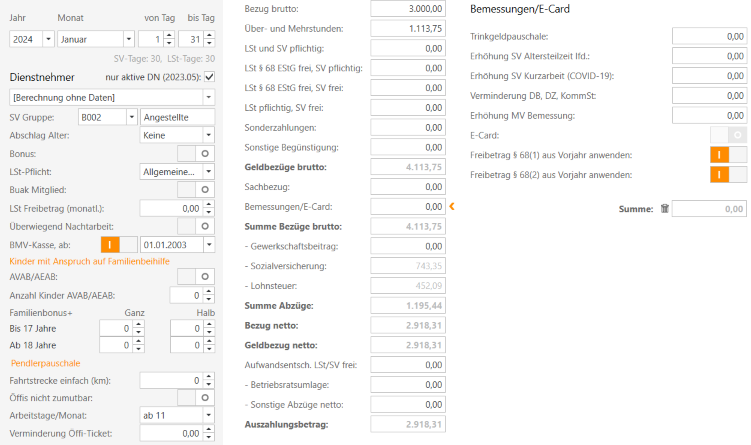Click the Sonderzahlungen input field
Image resolution: width=751 pixels, height=445 pixels.
[x=408, y=127]
